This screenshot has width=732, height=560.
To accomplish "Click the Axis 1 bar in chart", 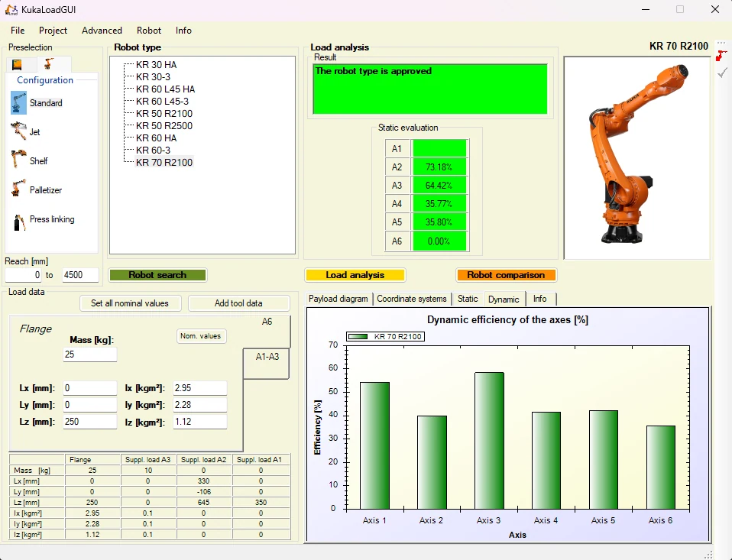I will (375, 445).
